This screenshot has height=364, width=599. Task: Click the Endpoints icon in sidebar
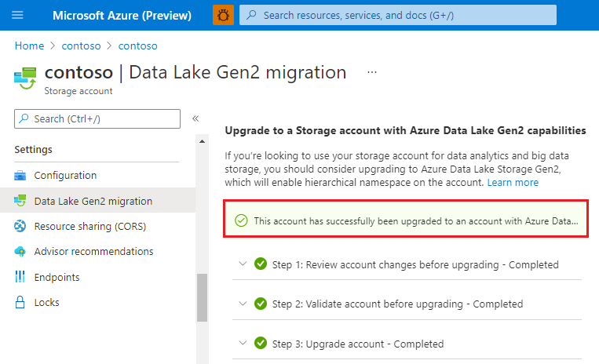click(x=20, y=277)
